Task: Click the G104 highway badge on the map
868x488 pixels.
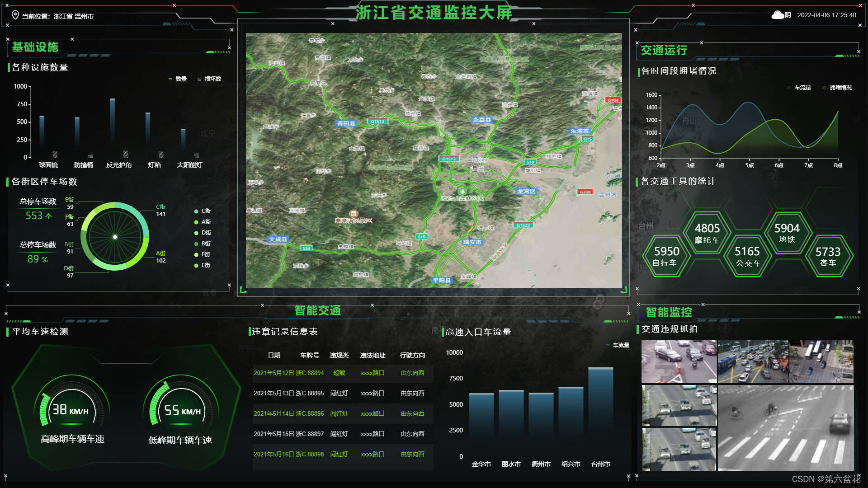Action: click(x=613, y=100)
